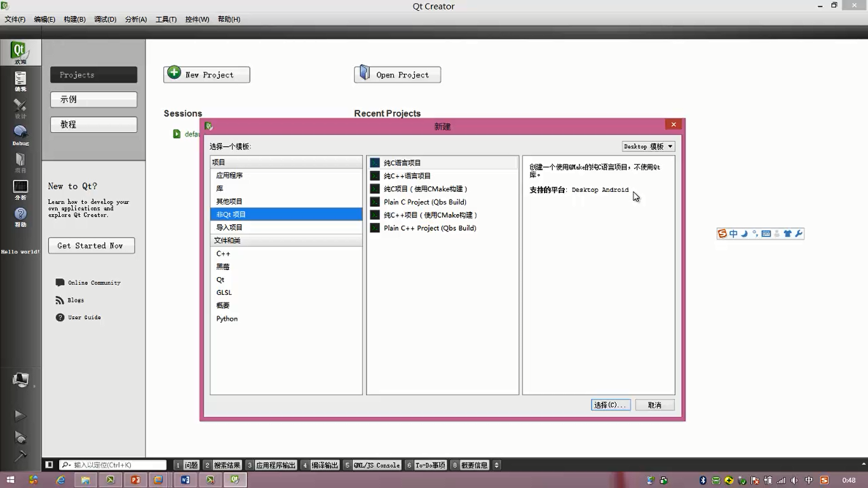Viewport: 868px width, 488px height.
Task: Open the 工具(T) menu
Action: coord(166,19)
